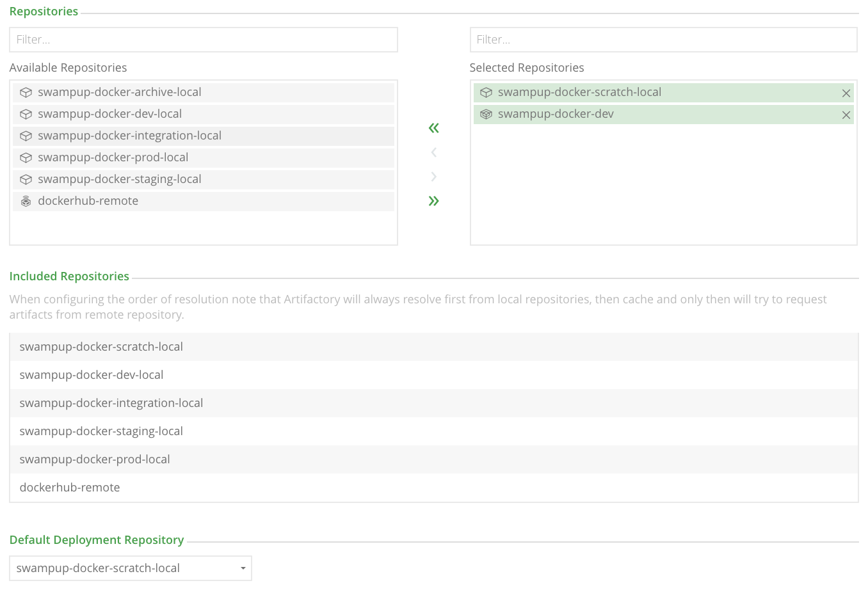Click the package icon beside swampup-docker-archive-local

coord(26,92)
